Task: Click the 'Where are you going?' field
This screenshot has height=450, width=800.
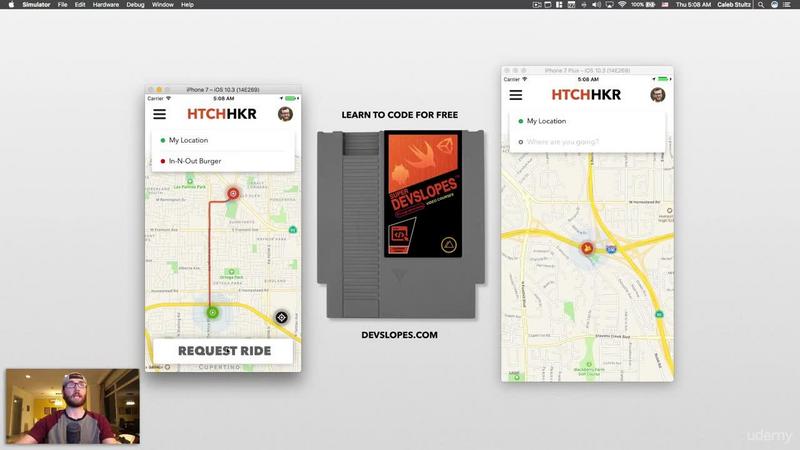Action: click(588, 142)
